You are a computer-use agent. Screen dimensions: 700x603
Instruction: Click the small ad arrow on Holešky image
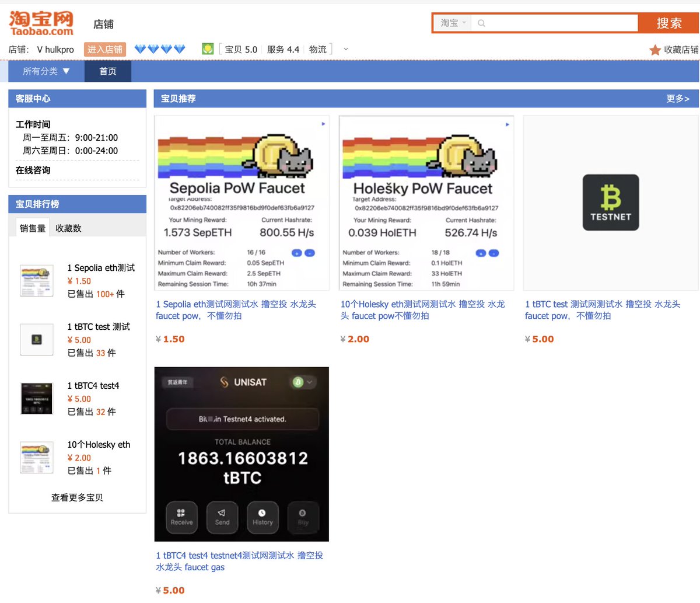[x=508, y=124]
